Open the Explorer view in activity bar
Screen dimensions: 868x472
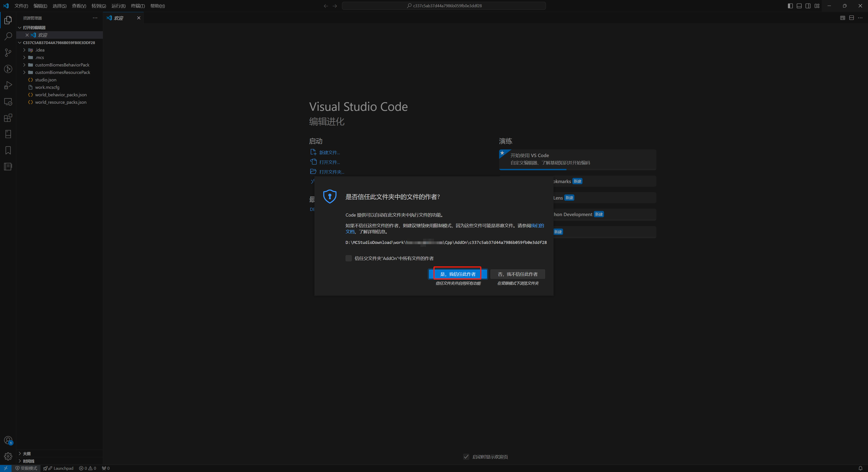pyautogui.click(x=8, y=20)
